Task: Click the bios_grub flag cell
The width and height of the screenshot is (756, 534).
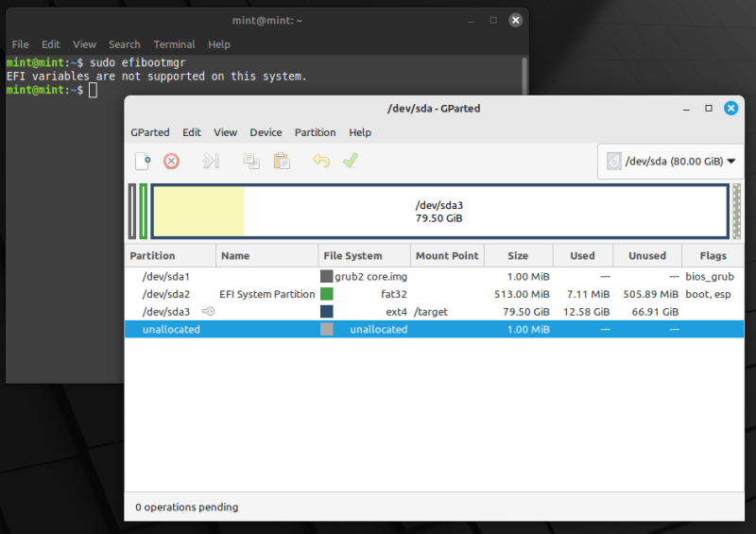Action: click(x=710, y=276)
